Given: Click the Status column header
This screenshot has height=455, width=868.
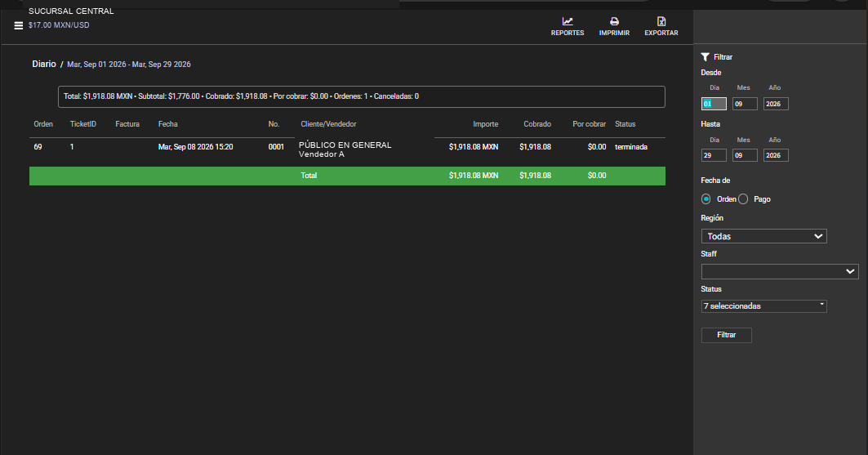Looking at the screenshot, I should point(625,124).
